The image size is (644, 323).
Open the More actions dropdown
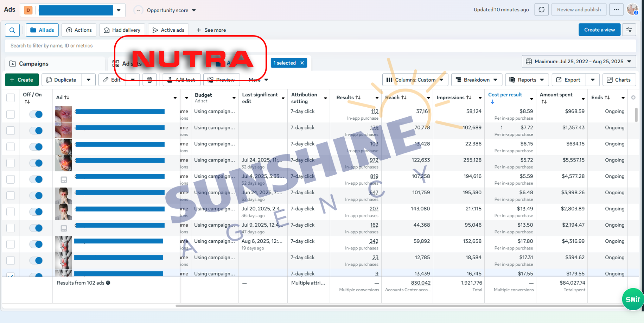pos(258,80)
